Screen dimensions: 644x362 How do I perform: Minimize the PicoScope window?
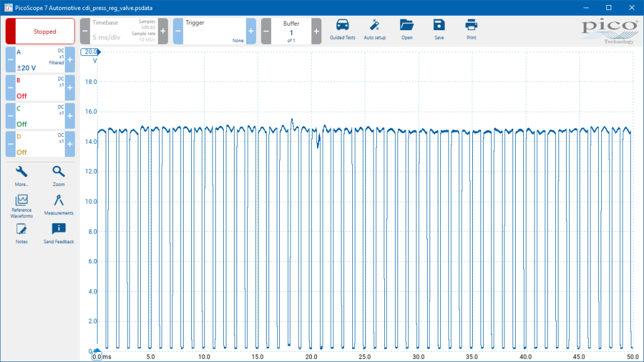pos(586,8)
